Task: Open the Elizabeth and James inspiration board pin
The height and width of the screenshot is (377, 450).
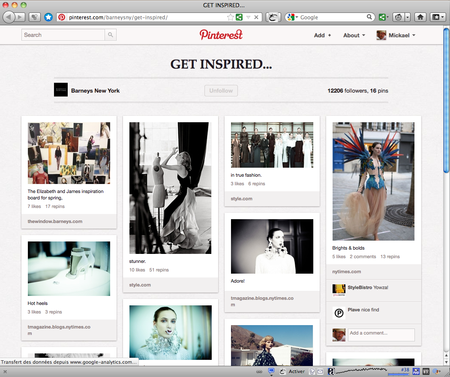Action: pyautogui.click(x=69, y=153)
